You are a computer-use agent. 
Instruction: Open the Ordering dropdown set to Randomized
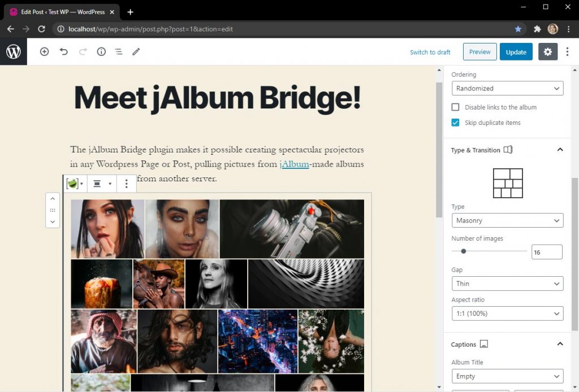point(507,89)
